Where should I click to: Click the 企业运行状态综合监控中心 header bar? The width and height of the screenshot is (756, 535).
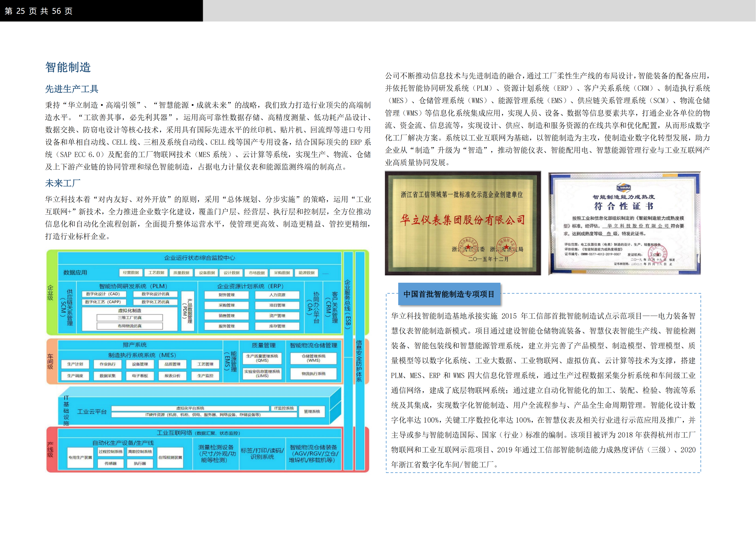200,258
